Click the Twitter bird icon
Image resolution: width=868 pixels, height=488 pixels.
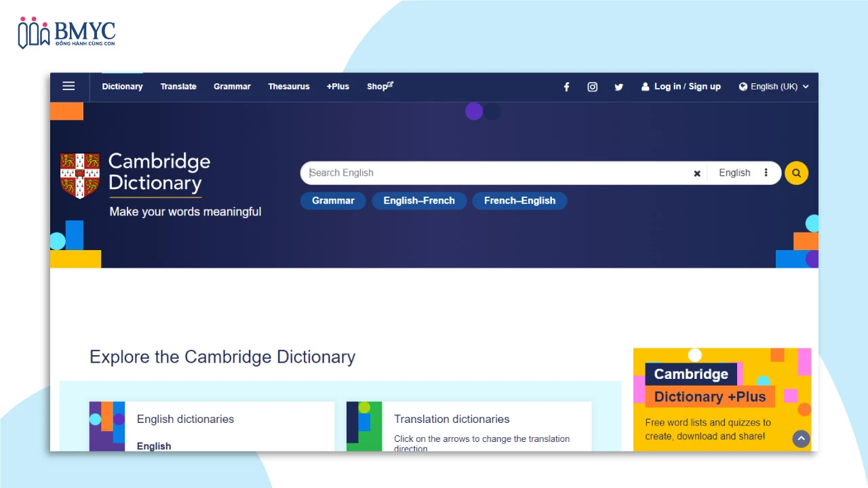point(618,87)
